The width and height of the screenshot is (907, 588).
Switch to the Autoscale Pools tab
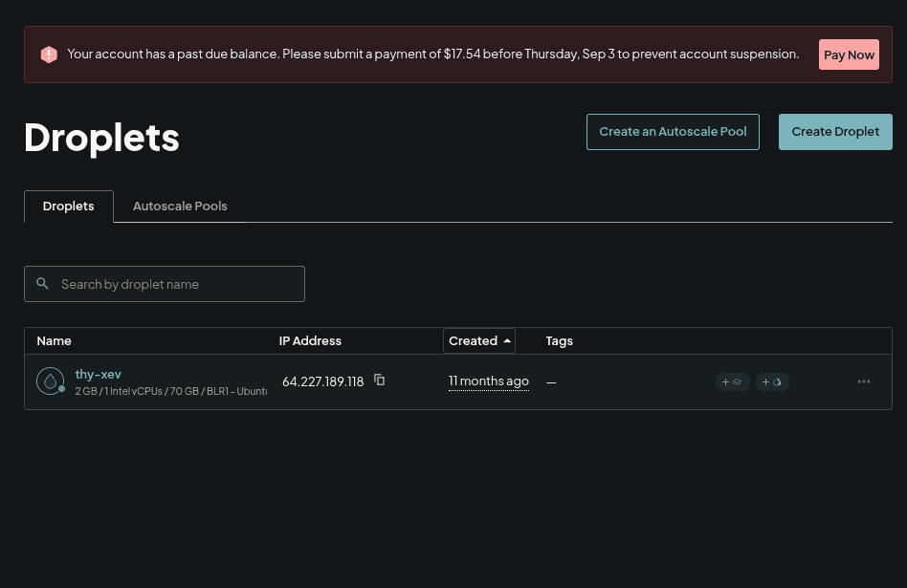coord(180,206)
